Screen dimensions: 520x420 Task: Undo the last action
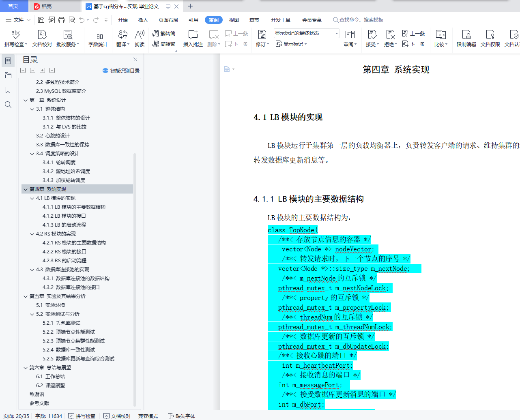click(82, 20)
